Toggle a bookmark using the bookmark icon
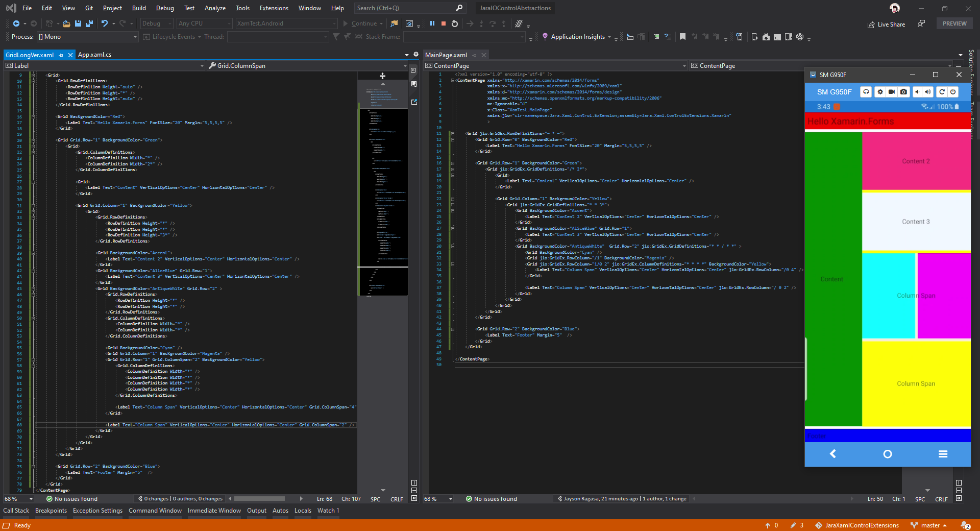This screenshot has height=531, width=980. coord(682,37)
